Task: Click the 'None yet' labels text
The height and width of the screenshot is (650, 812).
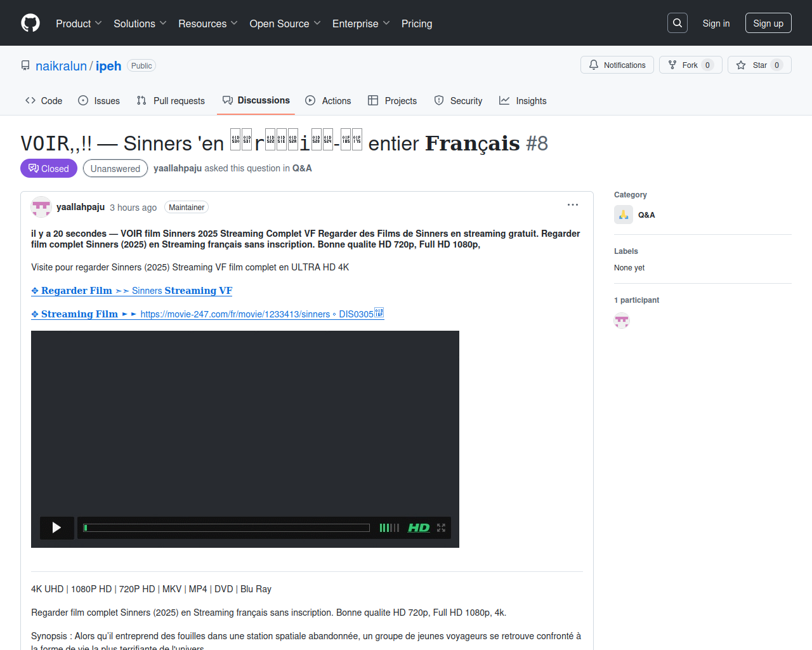Action: (629, 268)
